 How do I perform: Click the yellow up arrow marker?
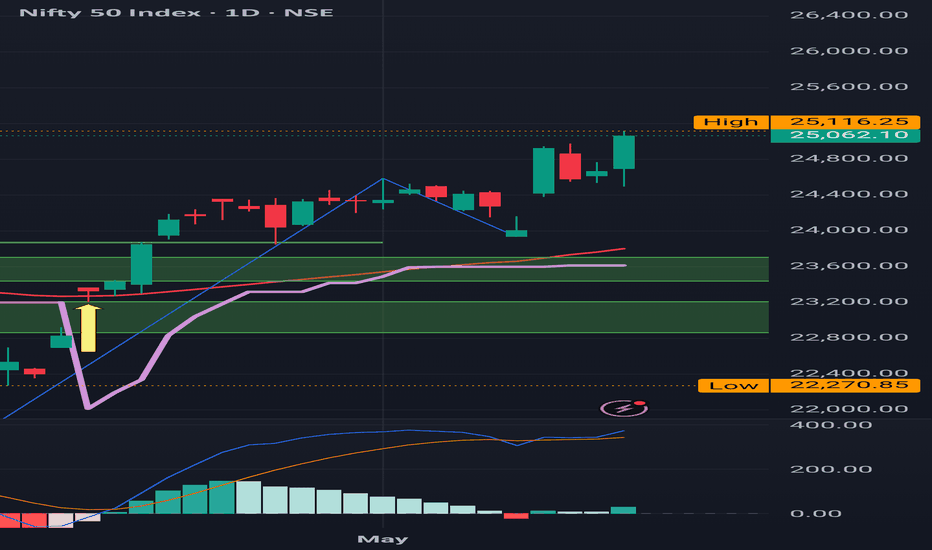point(88,328)
